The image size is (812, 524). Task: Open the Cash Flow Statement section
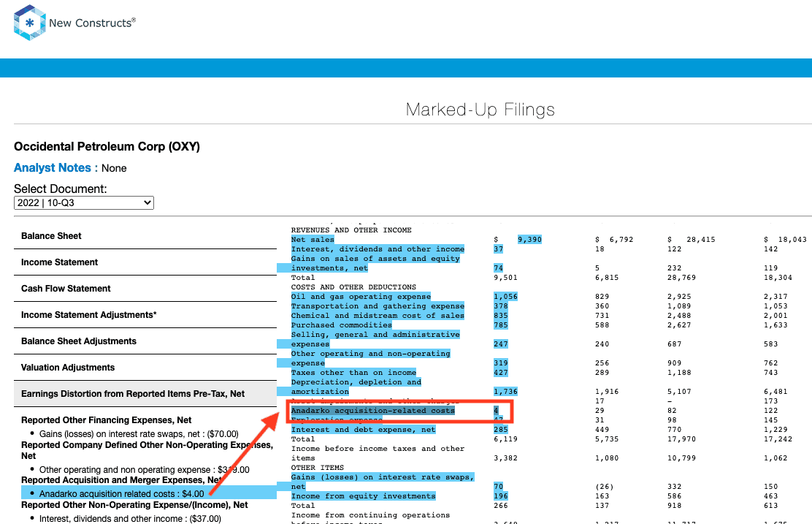[x=145, y=289]
